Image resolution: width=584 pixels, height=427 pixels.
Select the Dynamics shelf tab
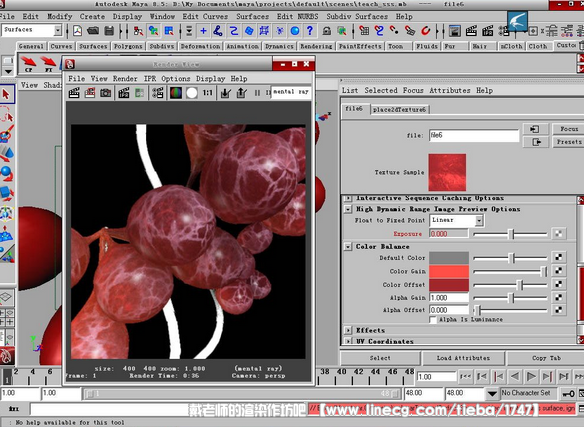click(x=279, y=46)
